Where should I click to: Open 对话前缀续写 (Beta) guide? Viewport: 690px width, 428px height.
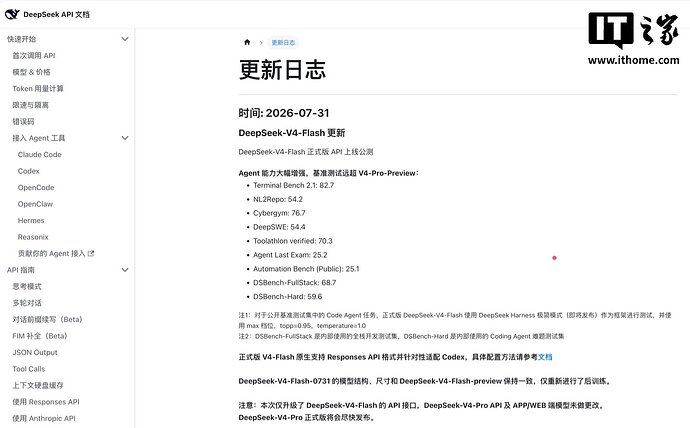(47, 319)
